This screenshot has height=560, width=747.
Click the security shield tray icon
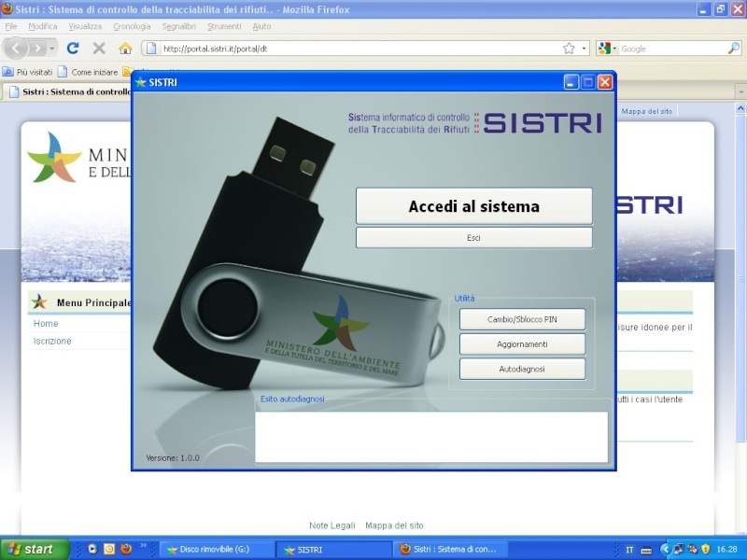tap(706, 549)
